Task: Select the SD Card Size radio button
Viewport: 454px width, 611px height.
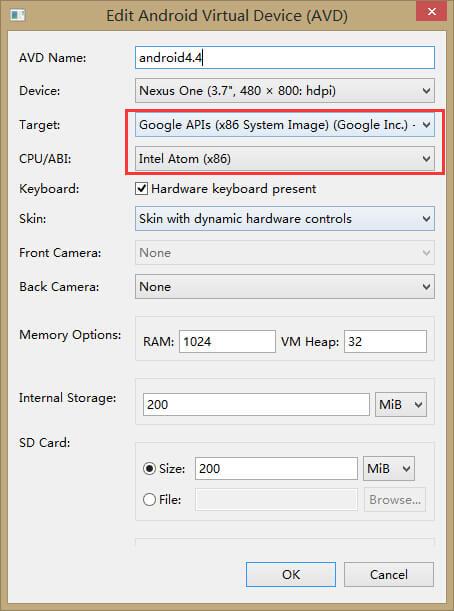Action: tap(150, 468)
